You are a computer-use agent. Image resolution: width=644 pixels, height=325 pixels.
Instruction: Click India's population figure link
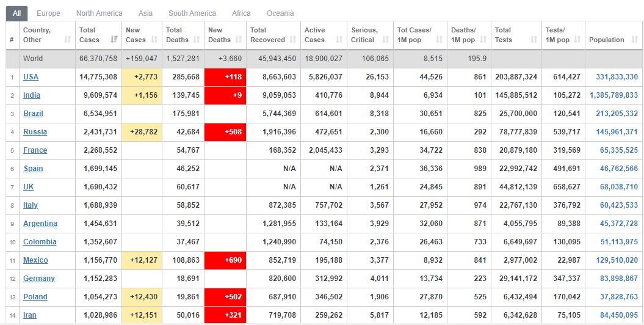614,95
